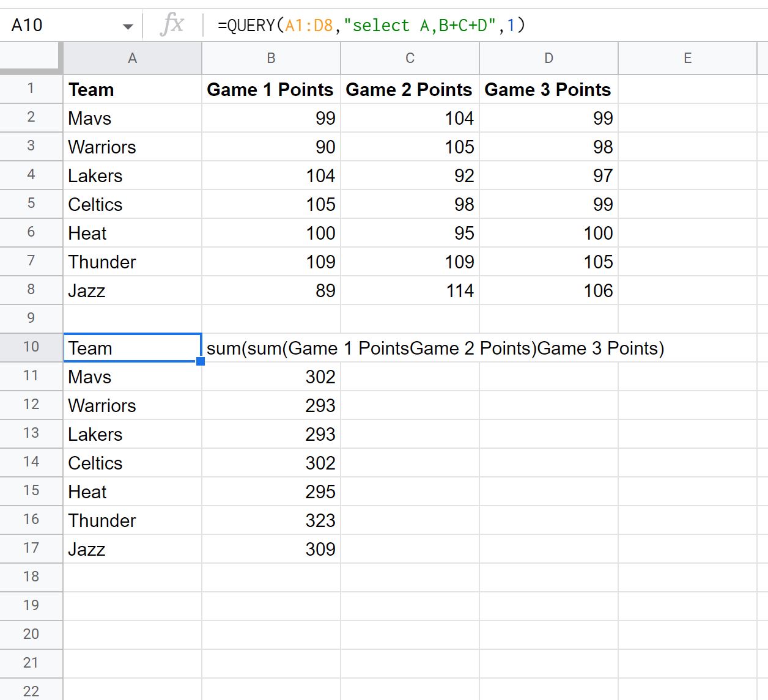Click Heat total 295 in row 15
The height and width of the screenshot is (700, 768).
[271, 492]
